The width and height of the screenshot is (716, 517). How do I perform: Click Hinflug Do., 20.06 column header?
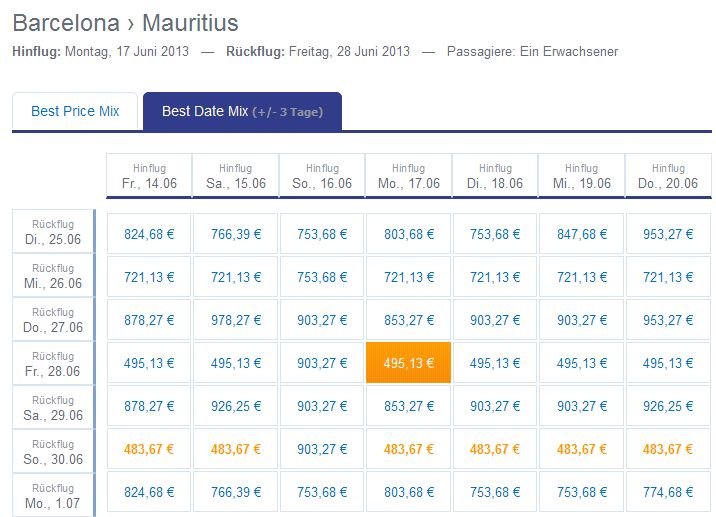click(x=668, y=176)
